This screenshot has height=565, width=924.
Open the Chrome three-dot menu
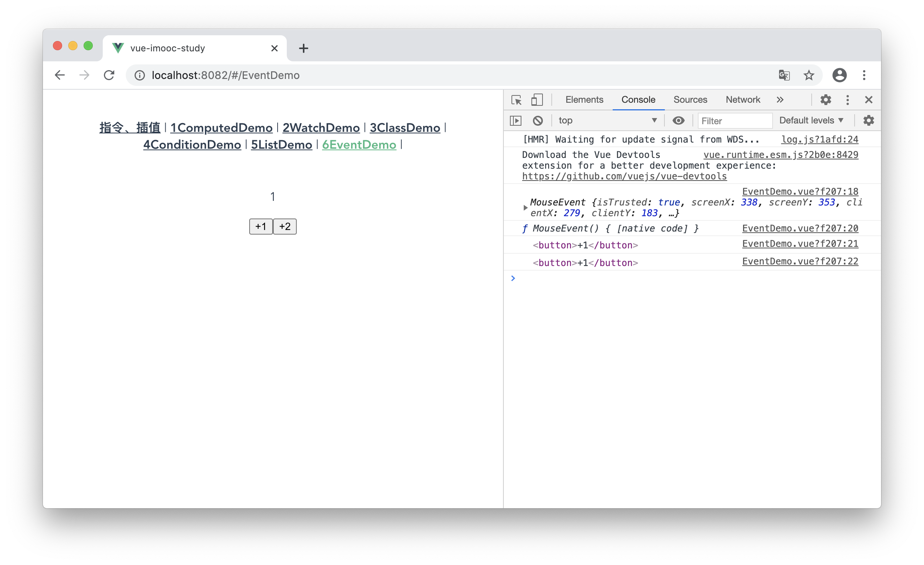(864, 75)
